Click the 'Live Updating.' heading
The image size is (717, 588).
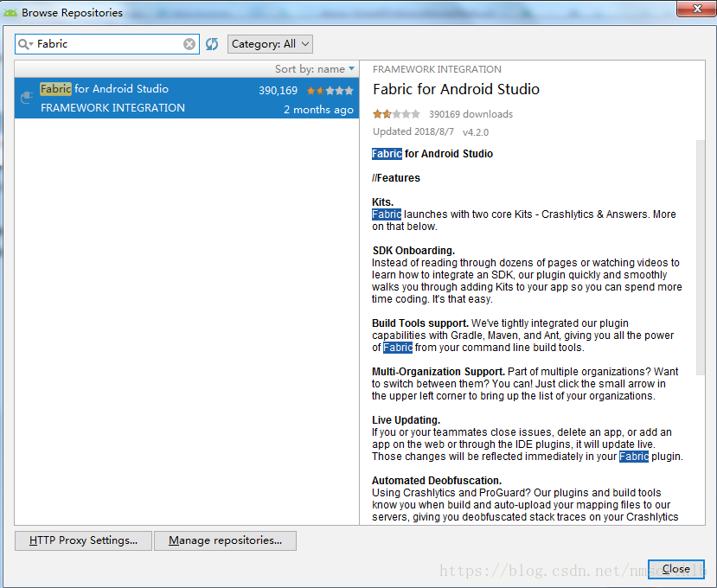tap(406, 420)
